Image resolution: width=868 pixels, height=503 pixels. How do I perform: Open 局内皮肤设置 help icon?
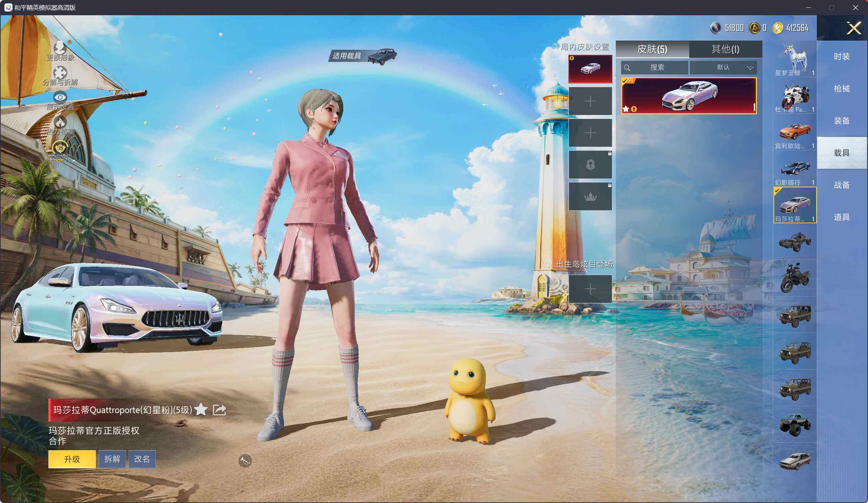coord(555,46)
